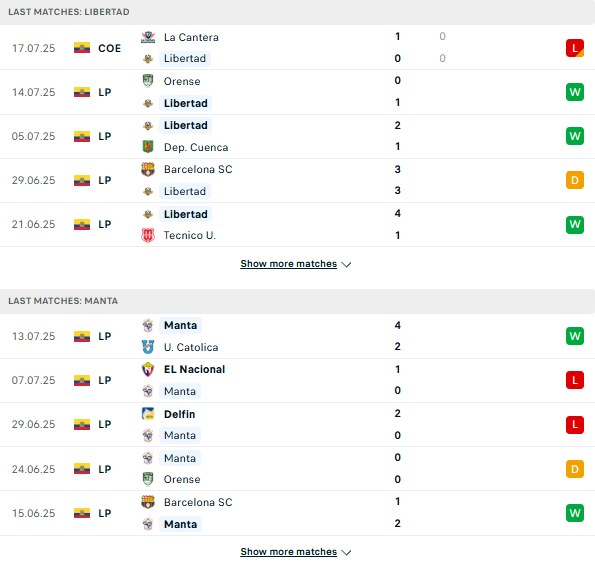Open the highlighted Libertad name on 14.07.25

186,103
